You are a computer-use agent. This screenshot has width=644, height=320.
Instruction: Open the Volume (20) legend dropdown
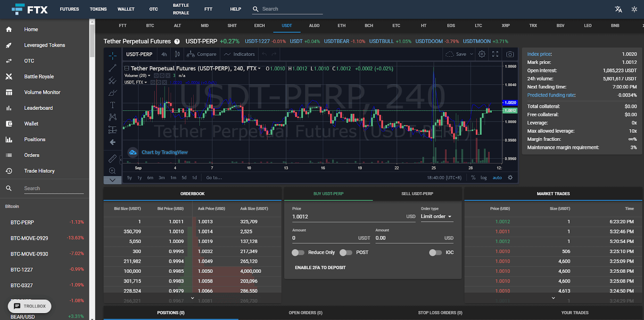(x=149, y=76)
